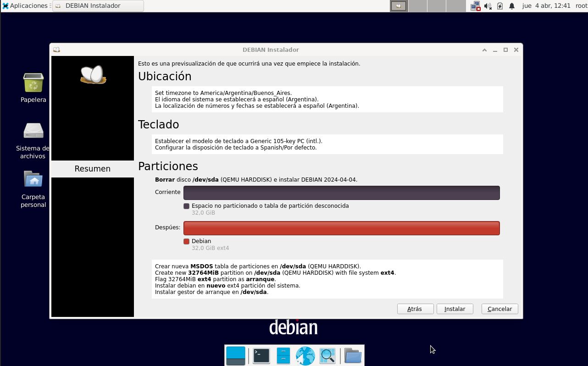Click the Cancelar button
The image size is (588, 366).
coord(499,309)
